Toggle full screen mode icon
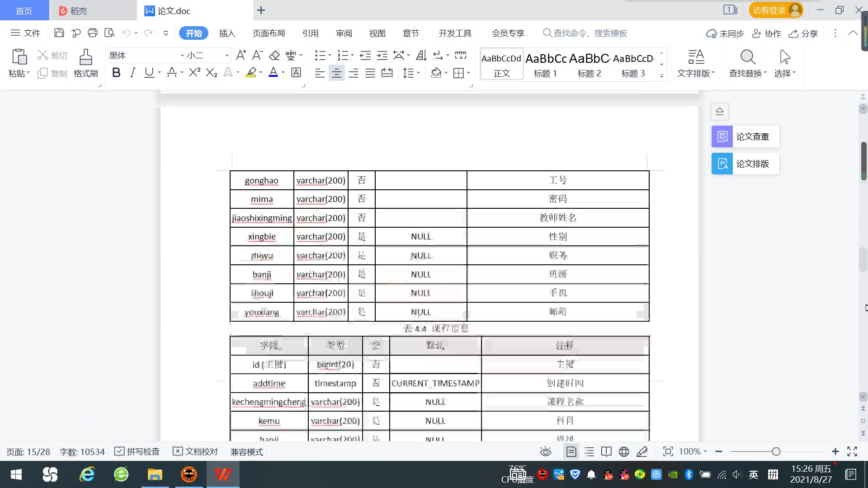Viewport: 868px width, 488px height. 852,451
